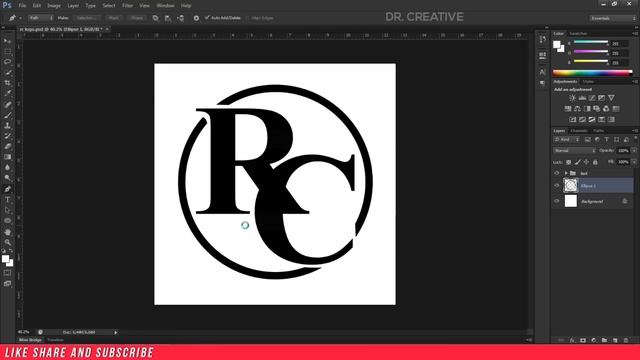Image resolution: width=640 pixels, height=360 pixels.
Task: Hide the Ellipse 1 layer
Action: 557,186
